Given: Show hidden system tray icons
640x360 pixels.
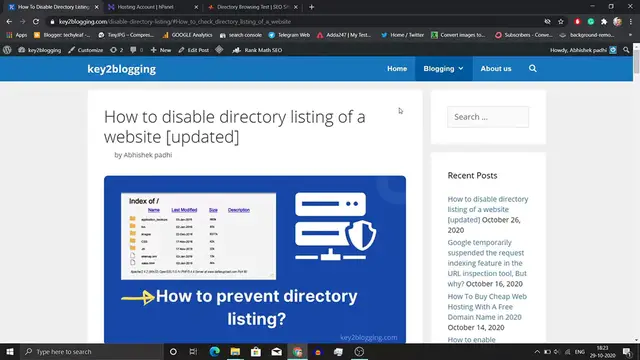Looking at the screenshot, I should (x=537, y=351).
